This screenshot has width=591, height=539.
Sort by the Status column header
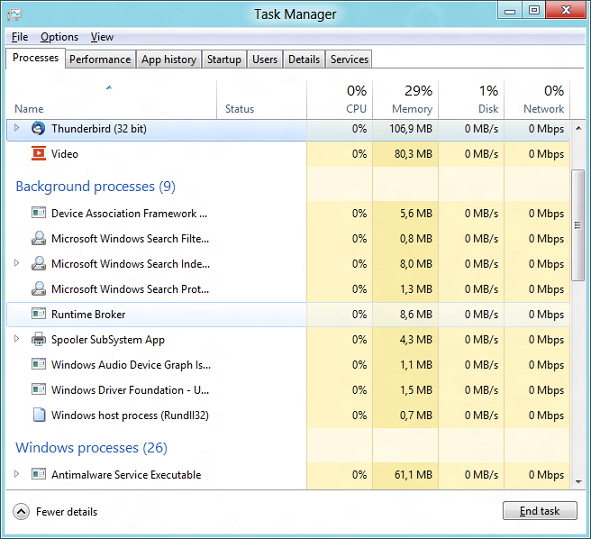tap(262, 100)
